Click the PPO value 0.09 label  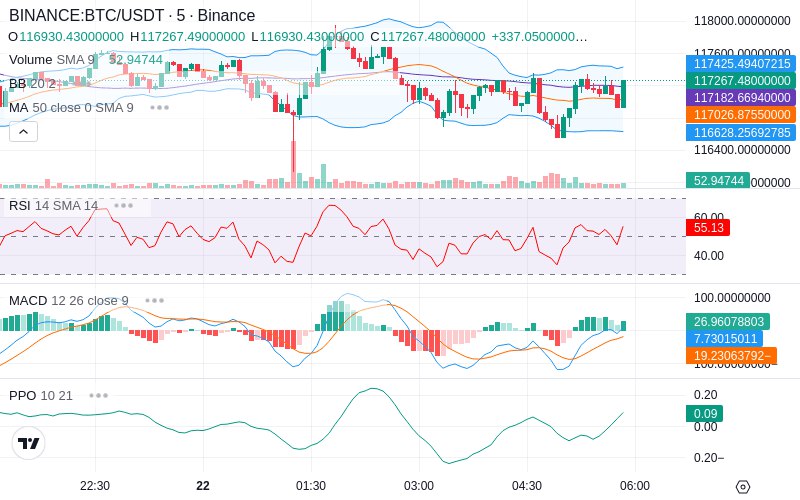(705, 414)
